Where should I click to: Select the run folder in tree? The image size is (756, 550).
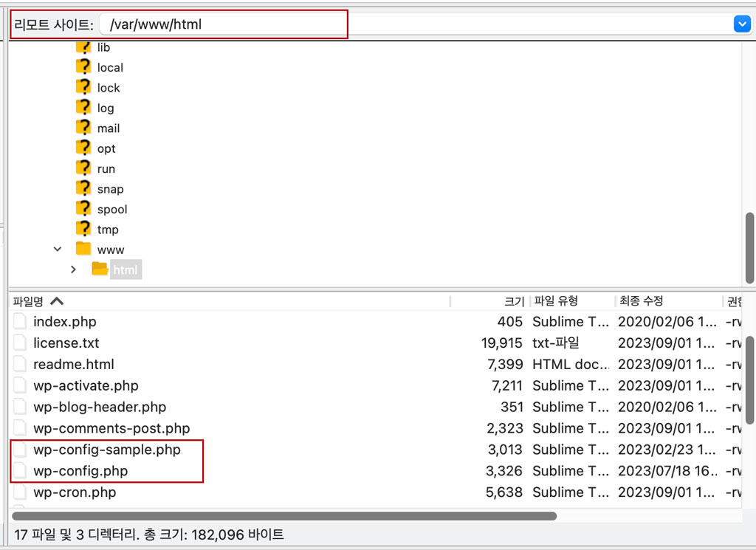coord(106,169)
